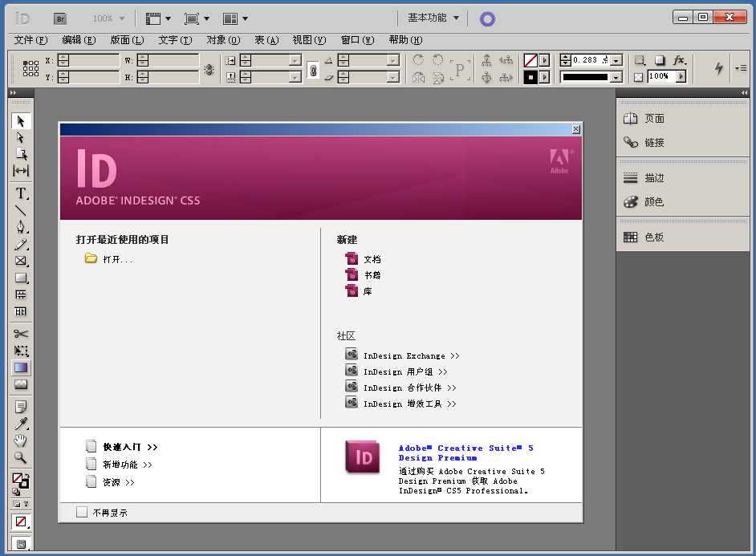Click the Apply None button in toolbox

(x=21, y=522)
